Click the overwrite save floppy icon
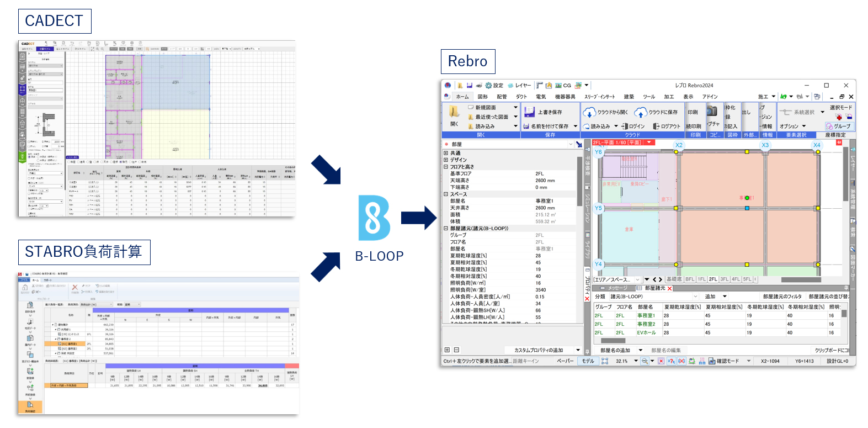This screenshot has width=868, height=428. pos(529,112)
